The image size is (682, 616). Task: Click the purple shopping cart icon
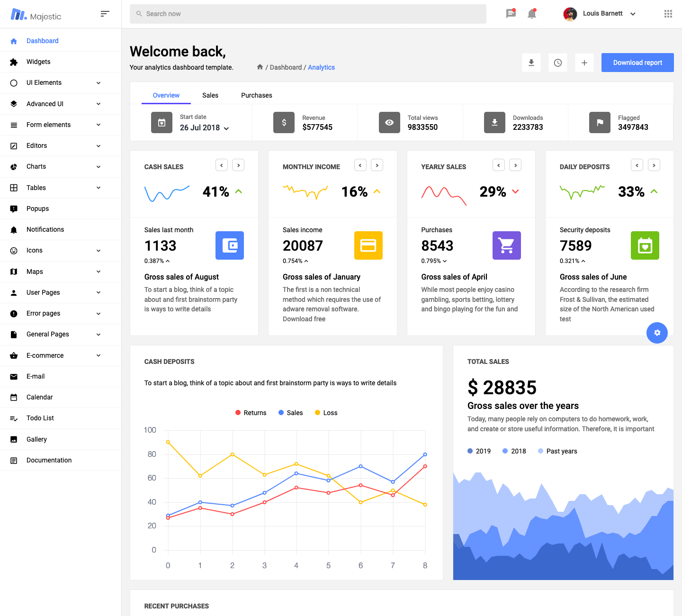click(x=506, y=245)
